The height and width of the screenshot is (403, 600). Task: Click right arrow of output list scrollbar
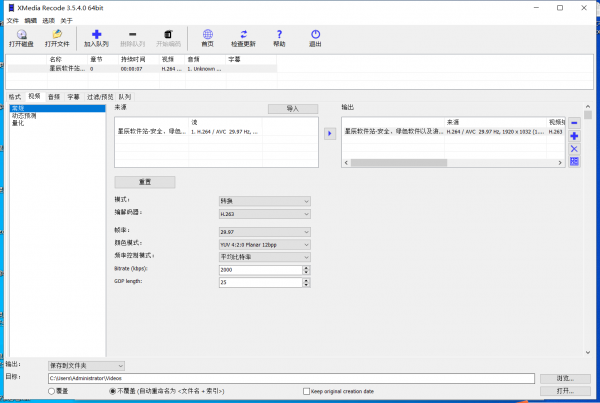560,163
